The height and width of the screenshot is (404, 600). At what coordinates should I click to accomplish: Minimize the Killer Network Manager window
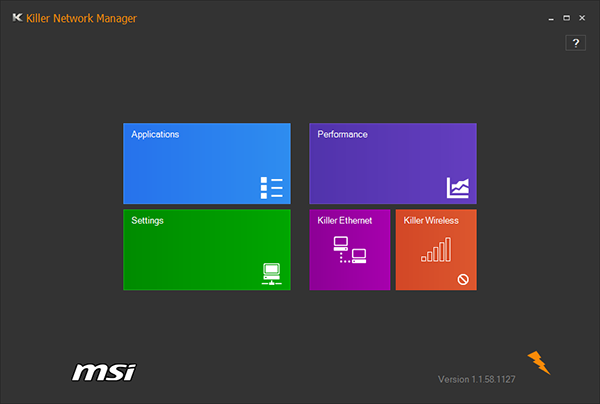tap(551, 18)
